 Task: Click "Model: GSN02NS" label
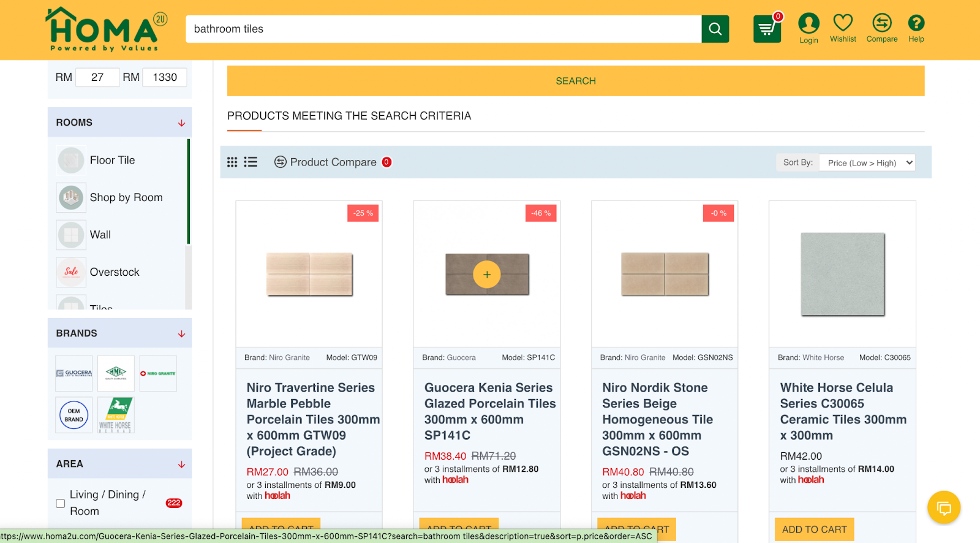pyautogui.click(x=703, y=357)
